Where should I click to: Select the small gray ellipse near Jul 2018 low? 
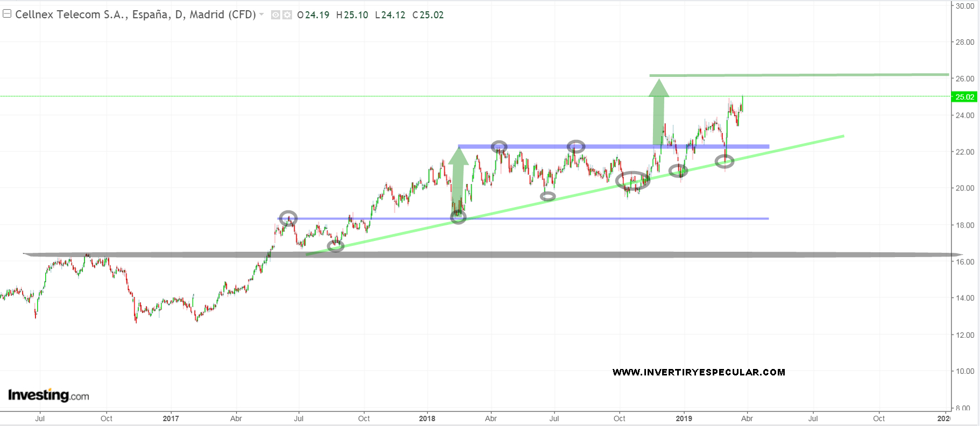pyautogui.click(x=548, y=196)
